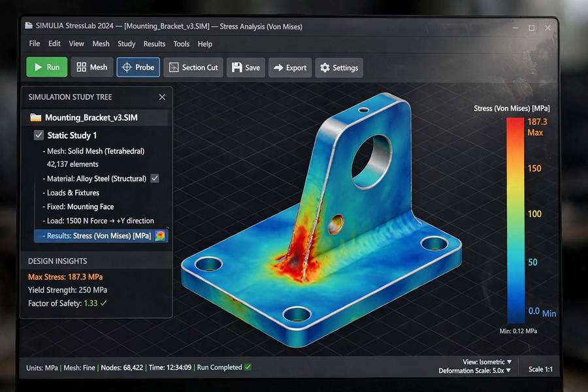This screenshot has width=588, height=392.
Task: Close the Simulation Study Tree panel
Action: 162,97
